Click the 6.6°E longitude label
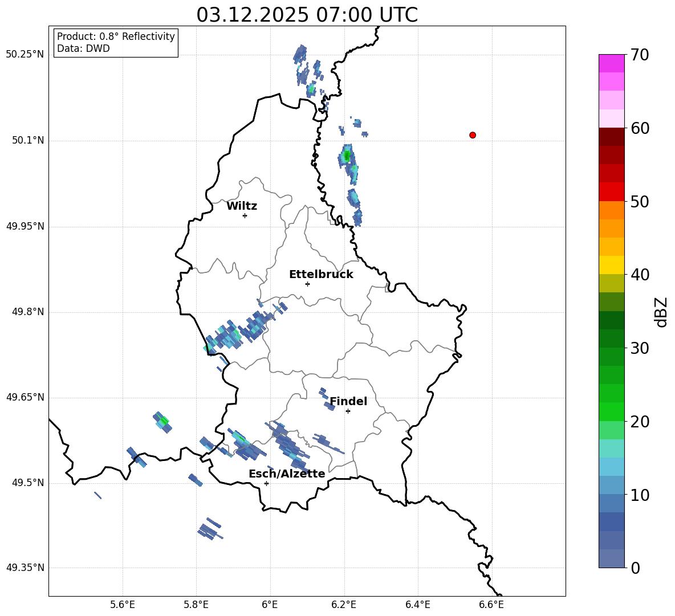This screenshot has width=675, height=616. (x=491, y=605)
